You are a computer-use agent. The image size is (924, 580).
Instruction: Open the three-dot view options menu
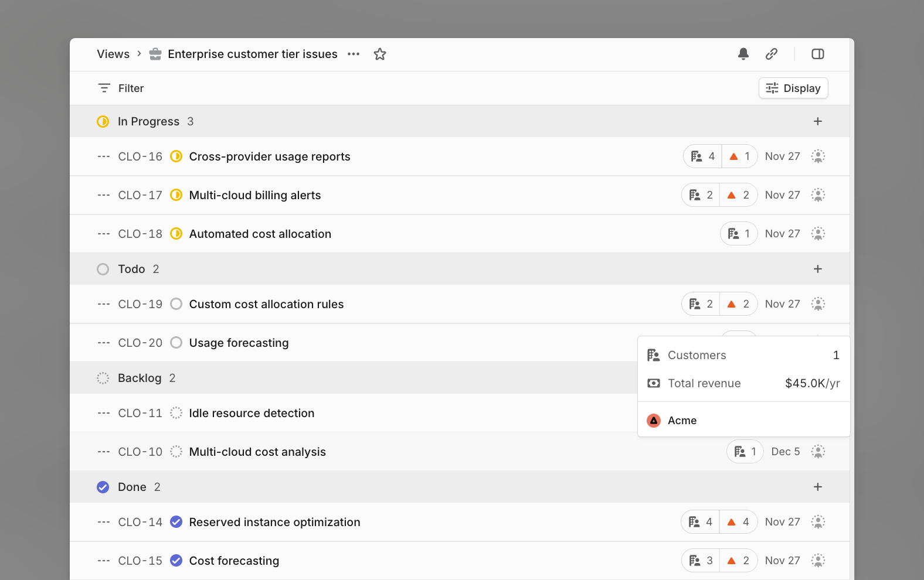354,54
